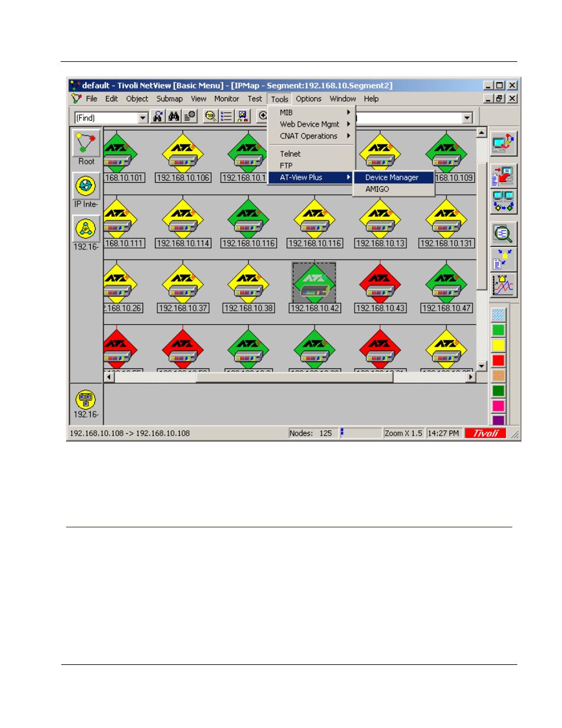Click the list-with-circle toolbar icon

click(x=190, y=117)
